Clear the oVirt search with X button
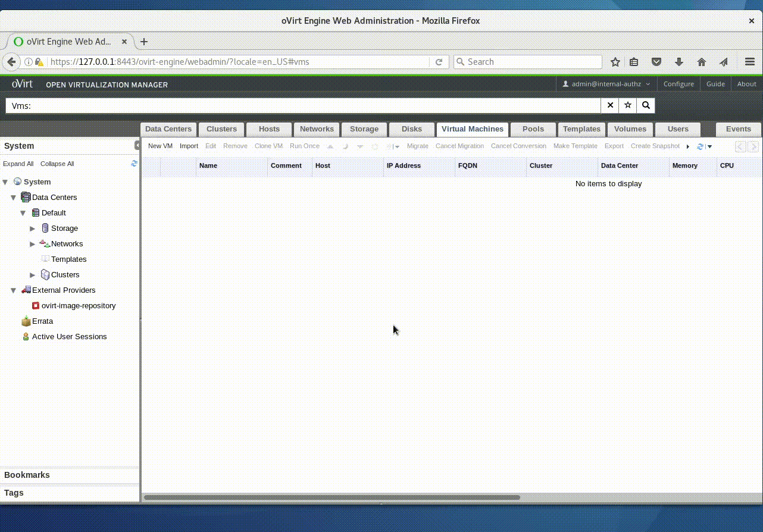The width and height of the screenshot is (763, 532). [x=610, y=105]
